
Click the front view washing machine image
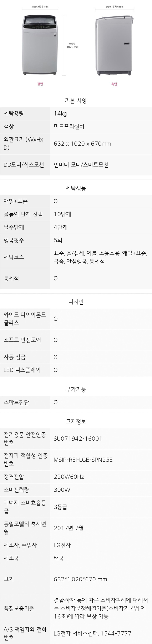pyautogui.click(x=40, y=45)
